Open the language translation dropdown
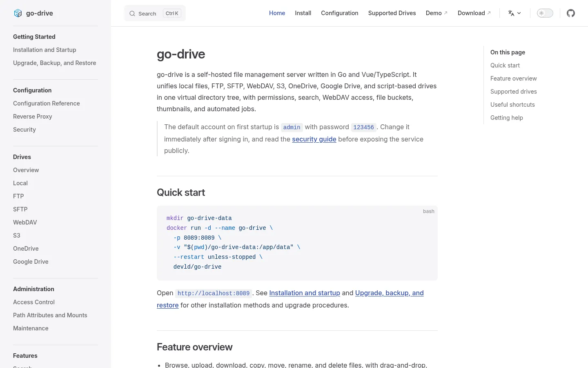 pos(514,13)
